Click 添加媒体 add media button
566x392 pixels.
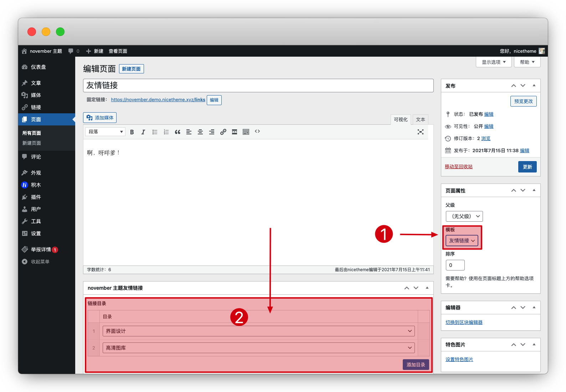click(x=100, y=118)
